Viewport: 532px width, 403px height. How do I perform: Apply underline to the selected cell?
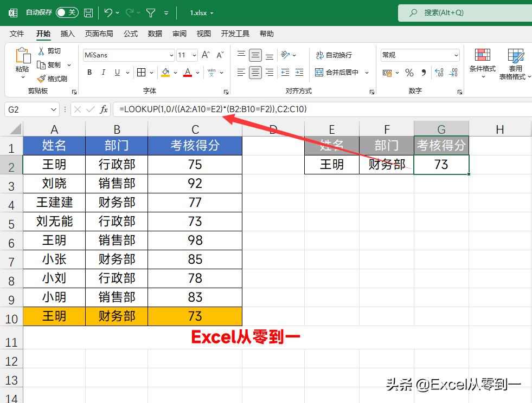pos(117,72)
